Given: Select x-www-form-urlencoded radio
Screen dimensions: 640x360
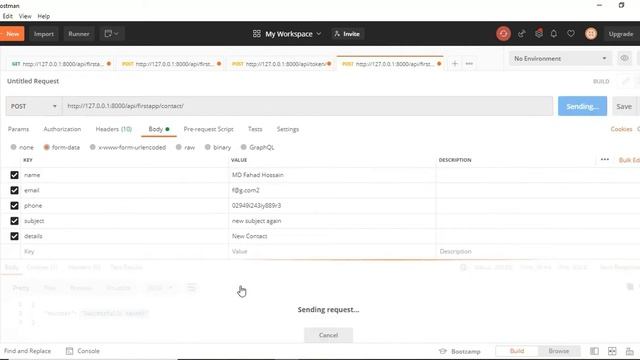Looking at the screenshot, I should (x=93, y=147).
